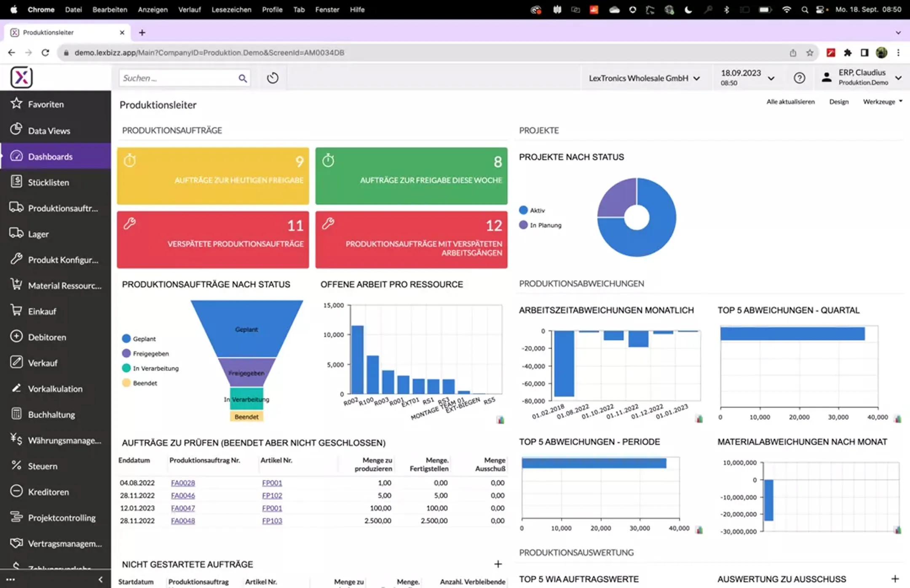Open Verkauf module
Viewport: 910px width, 588px height.
56,363
